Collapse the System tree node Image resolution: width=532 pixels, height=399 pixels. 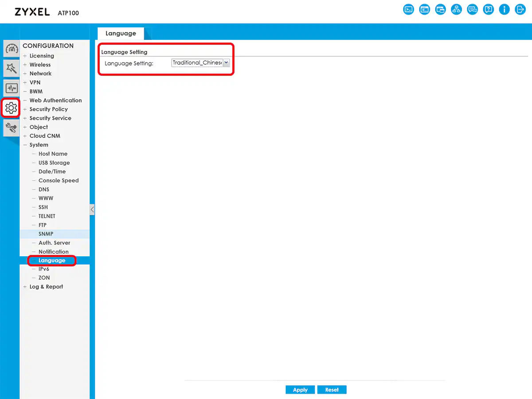point(25,145)
